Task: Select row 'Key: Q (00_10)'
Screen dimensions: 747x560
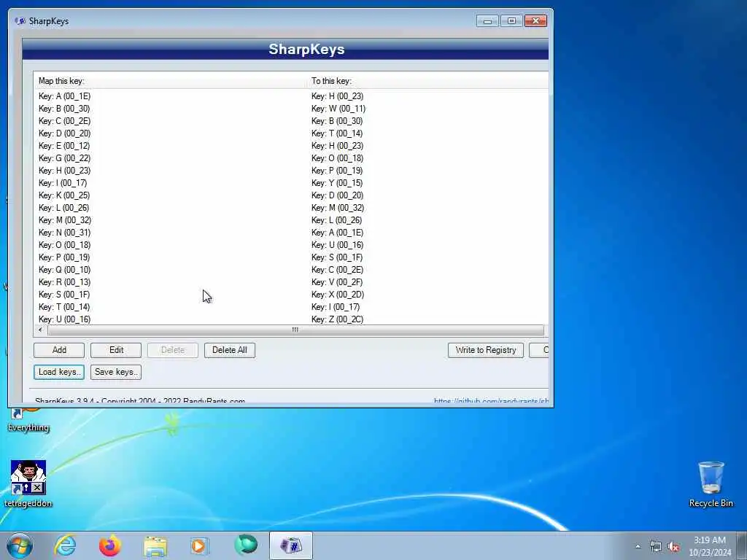Action: 64,270
